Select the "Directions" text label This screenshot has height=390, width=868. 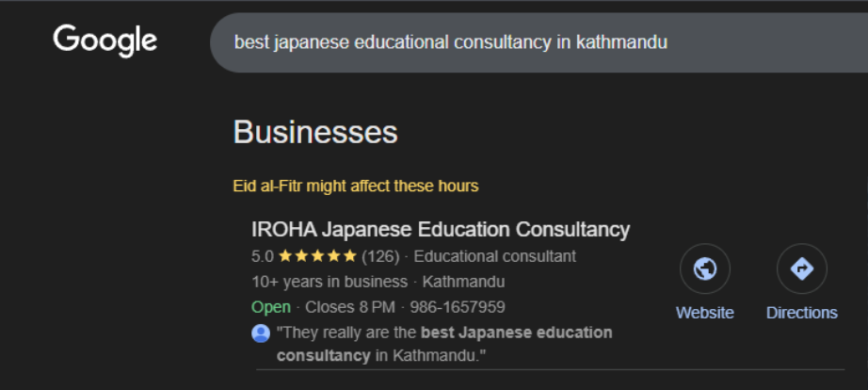[x=801, y=313]
